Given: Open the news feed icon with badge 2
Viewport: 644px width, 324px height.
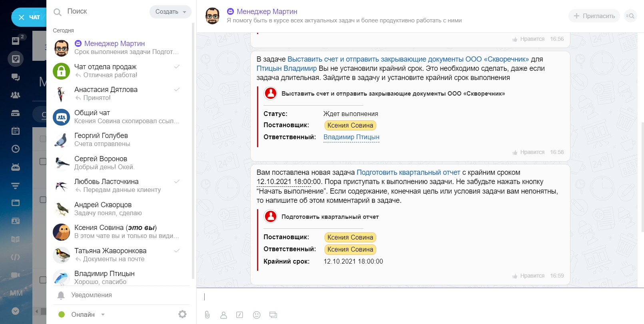Looking at the screenshot, I should (x=16, y=40).
